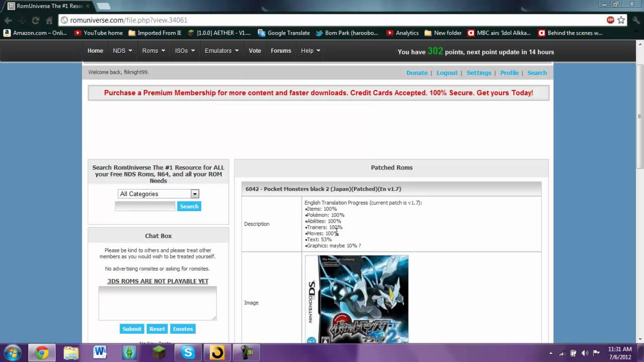Open the yellow ring taskbar icon
The width and height of the screenshot is (644, 362).
(217, 352)
